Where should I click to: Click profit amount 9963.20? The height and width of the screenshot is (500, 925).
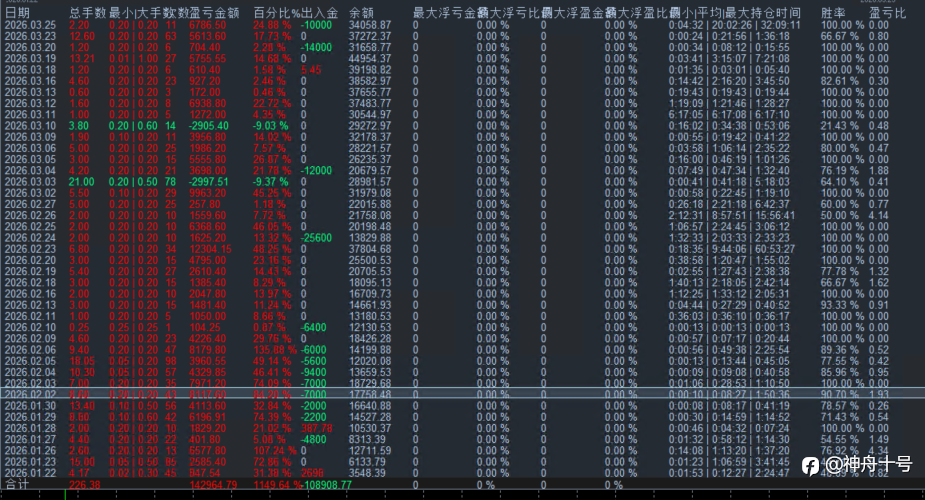pos(207,193)
